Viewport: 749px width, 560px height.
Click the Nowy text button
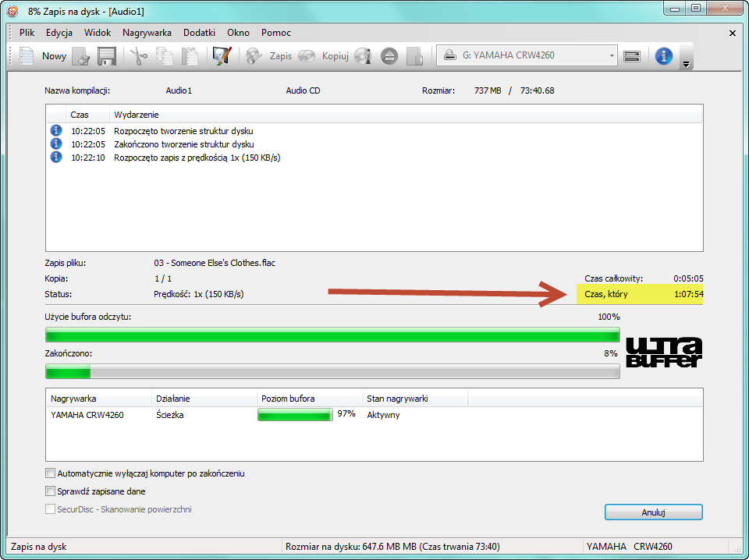click(54, 56)
